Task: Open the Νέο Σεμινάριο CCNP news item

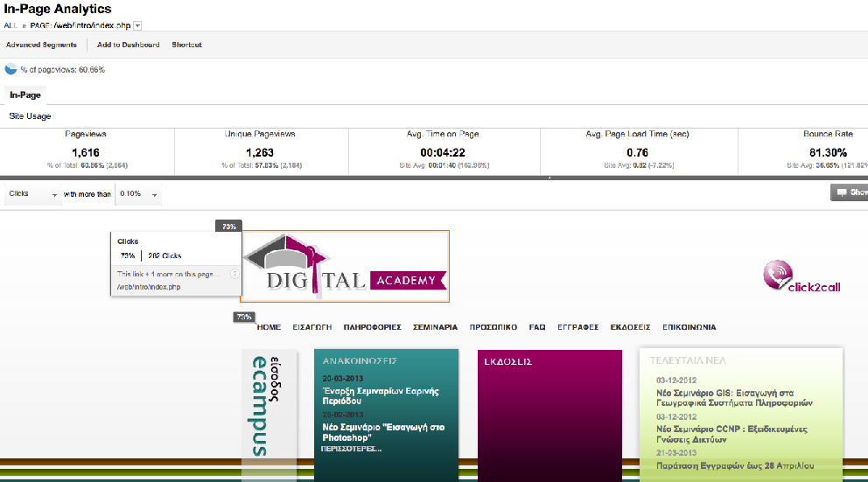Action: [x=731, y=435]
